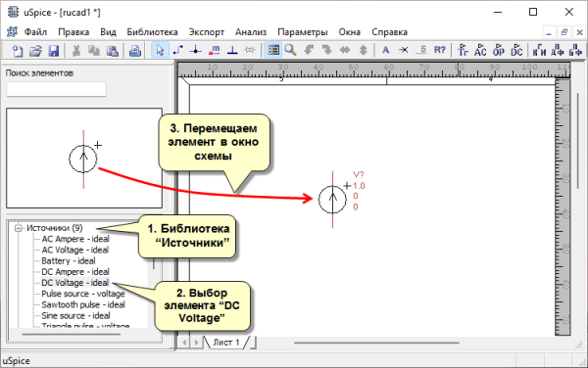The height and width of the screenshot is (368, 588).
Task: Click the magnifier zoom tool
Action: click(x=291, y=50)
